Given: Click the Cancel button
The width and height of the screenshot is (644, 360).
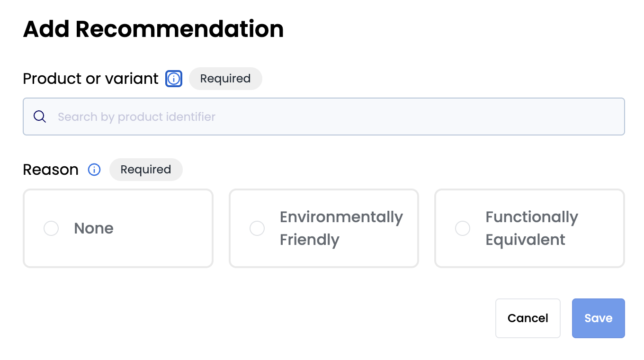Looking at the screenshot, I should click(x=528, y=318).
